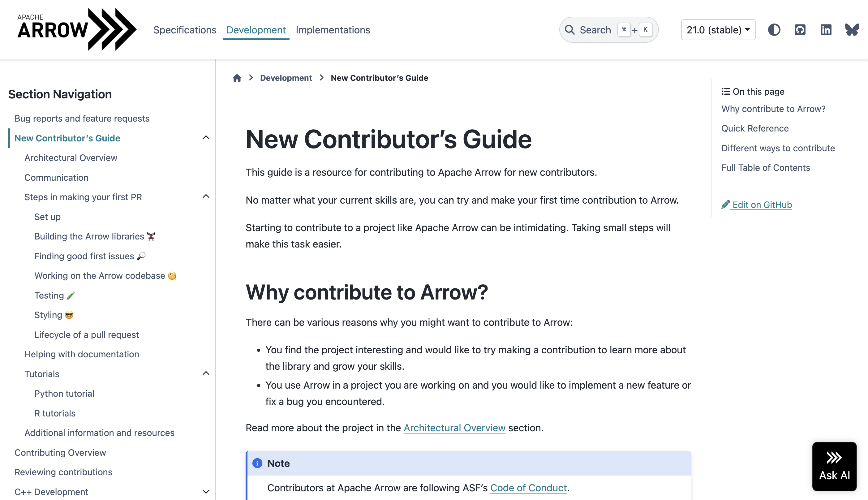Viewport: 868px width, 500px height.
Task: Open the GitHub repository icon
Action: (800, 30)
